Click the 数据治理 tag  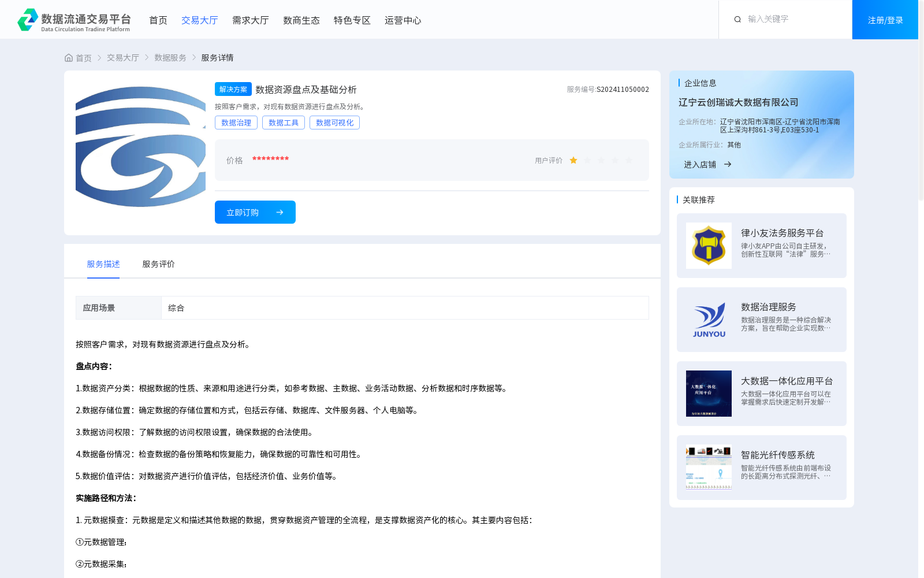pyautogui.click(x=236, y=123)
